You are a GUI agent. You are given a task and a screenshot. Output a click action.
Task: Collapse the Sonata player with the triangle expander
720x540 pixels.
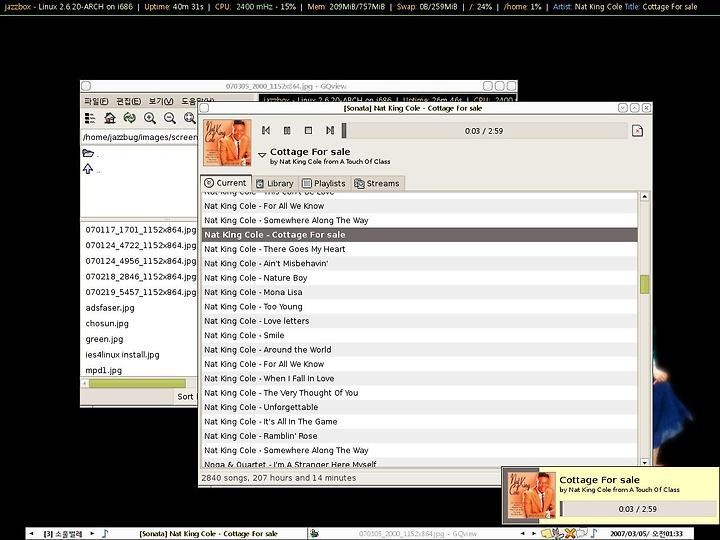click(262, 155)
